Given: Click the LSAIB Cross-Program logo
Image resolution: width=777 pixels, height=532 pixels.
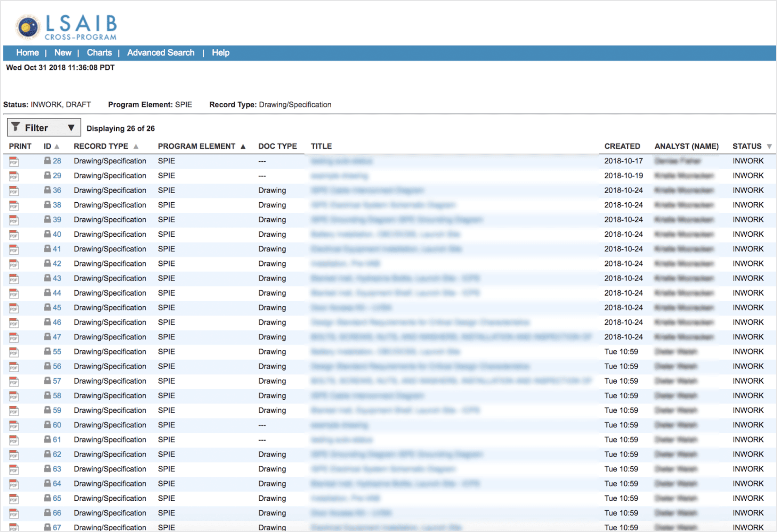Looking at the screenshot, I should click(x=66, y=27).
